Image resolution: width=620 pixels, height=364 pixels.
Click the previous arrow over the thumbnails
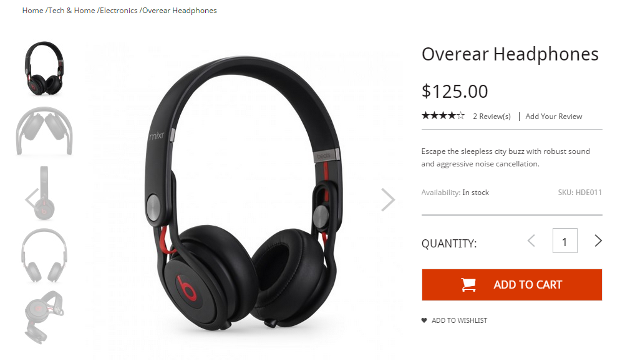pos(32,199)
